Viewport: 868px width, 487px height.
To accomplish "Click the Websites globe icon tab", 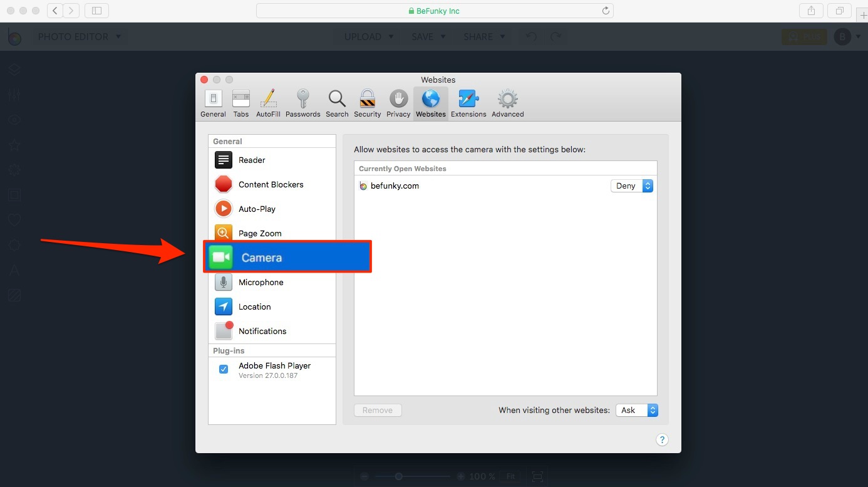I will [x=431, y=103].
